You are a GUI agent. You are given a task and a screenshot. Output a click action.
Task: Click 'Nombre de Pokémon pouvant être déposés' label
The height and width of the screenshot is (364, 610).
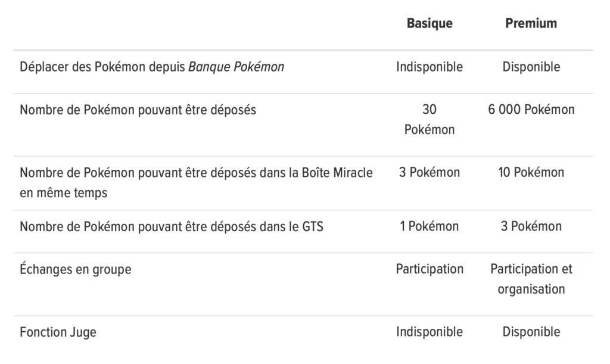138,110
